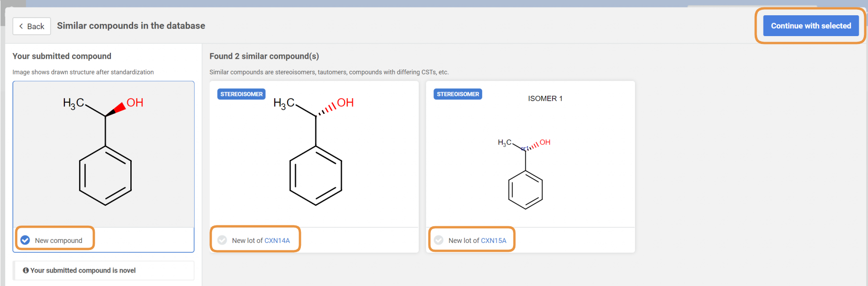Click the 'Found 2 similar compound(s)' heading

264,56
